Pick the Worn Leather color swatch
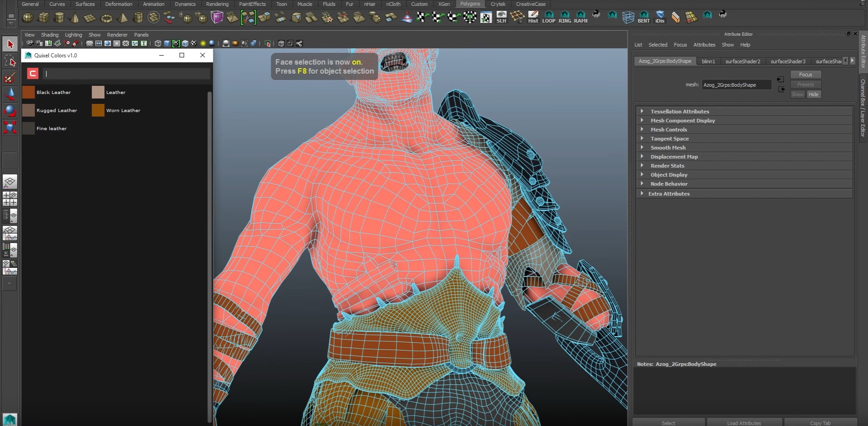Image resolution: width=868 pixels, height=426 pixels. coord(98,110)
